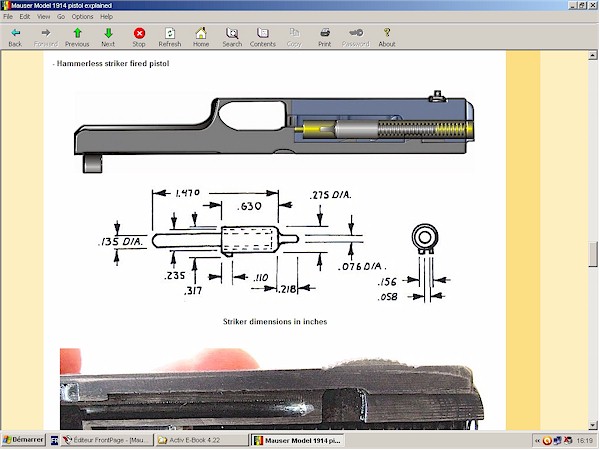Click the pistol slide photograph
The image size is (600, 450).
[x=272, y=389]
